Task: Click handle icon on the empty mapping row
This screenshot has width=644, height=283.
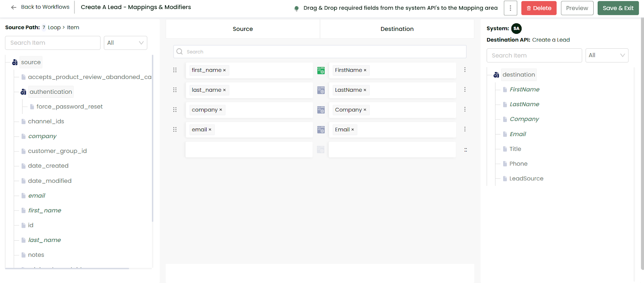Action: click(x=466, y=150)
